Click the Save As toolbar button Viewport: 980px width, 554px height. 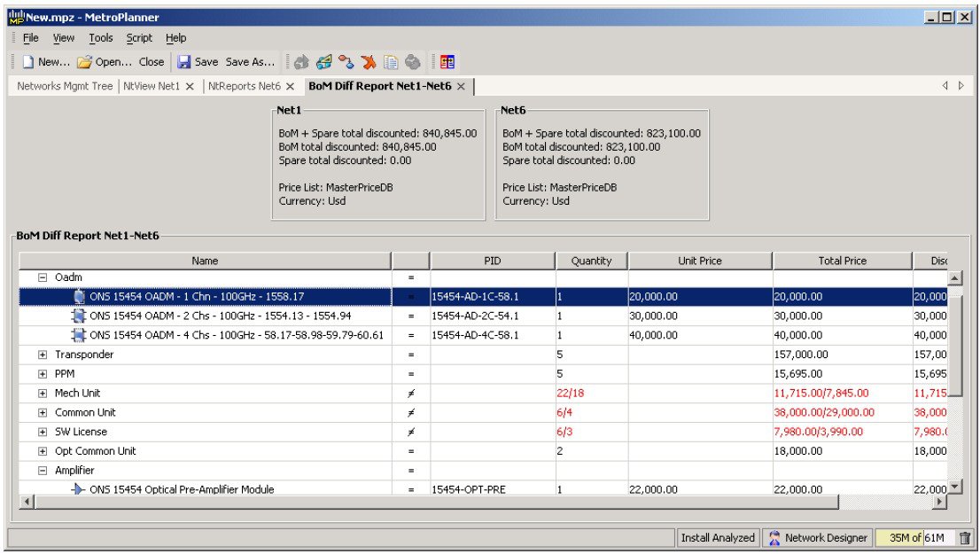click(250, 62)
